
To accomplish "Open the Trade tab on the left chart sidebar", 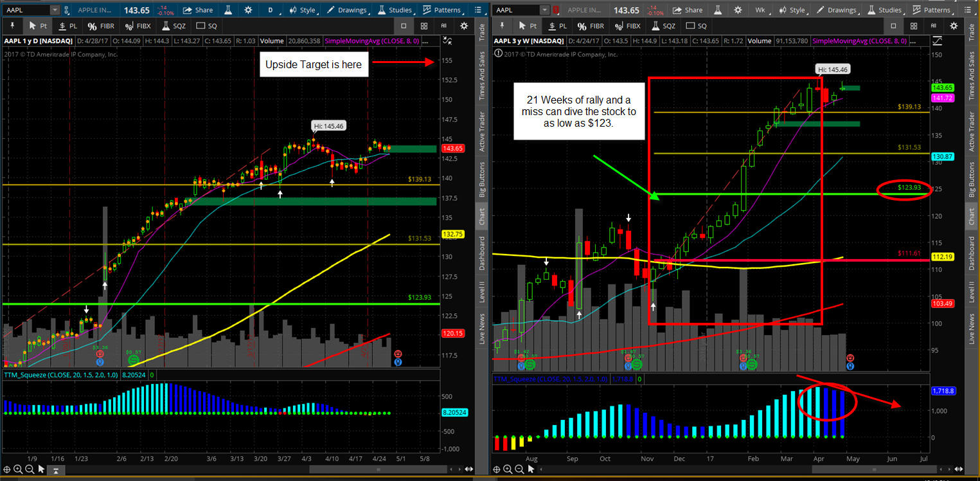I will click(x=482, y=31).
